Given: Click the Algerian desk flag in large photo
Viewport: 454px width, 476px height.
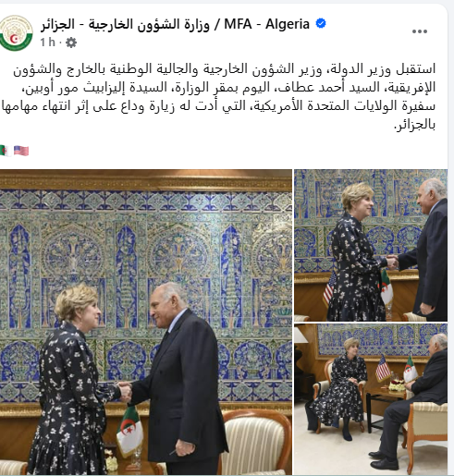Looking at the screenshot, I should coord(129,430).
